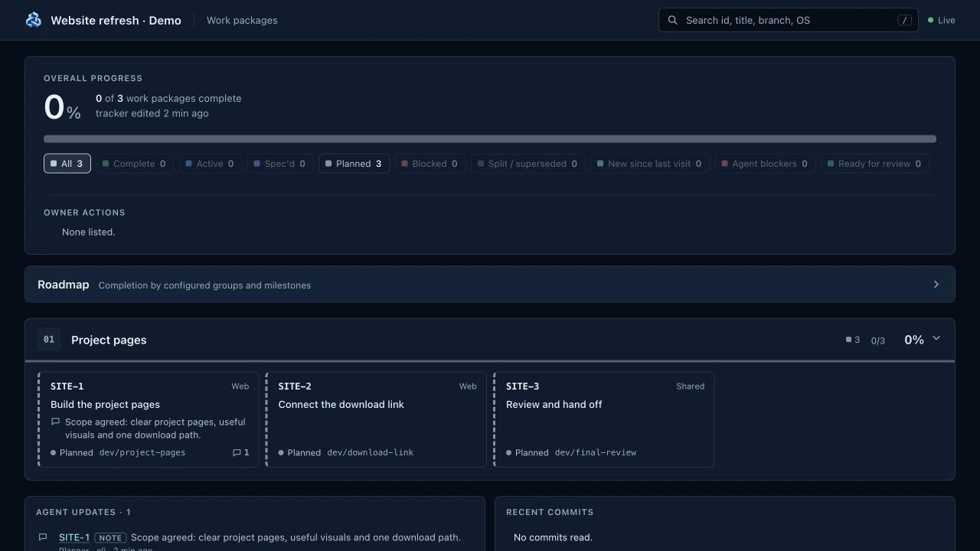Viewport: 980px width, 551px height.
Task: Expand the Roadmap section chevron
Action: [936, 285]
